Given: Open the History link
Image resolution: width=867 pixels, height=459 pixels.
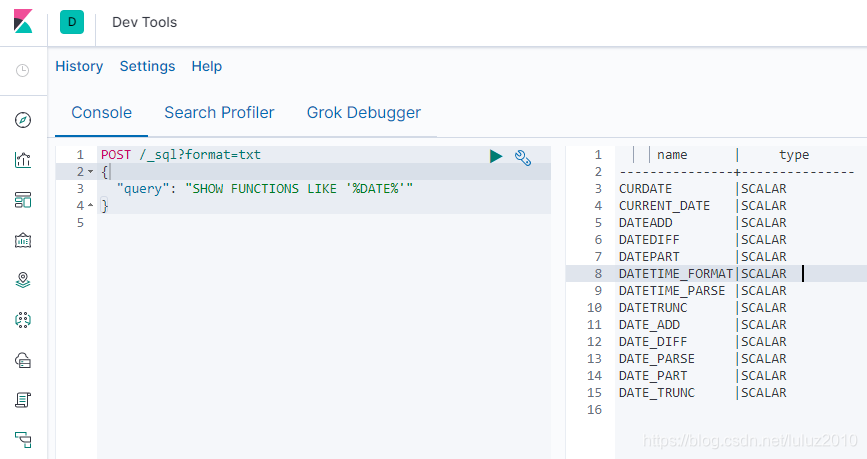Looking at the screenshot, I should coord(79,66).
